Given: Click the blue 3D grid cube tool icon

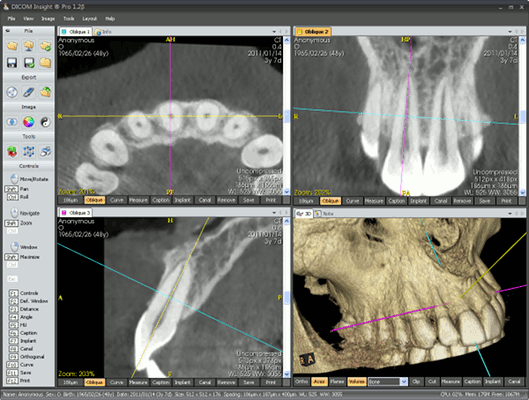Looking at the screenshot, I should pyautogui.click(x=29, y=151).
